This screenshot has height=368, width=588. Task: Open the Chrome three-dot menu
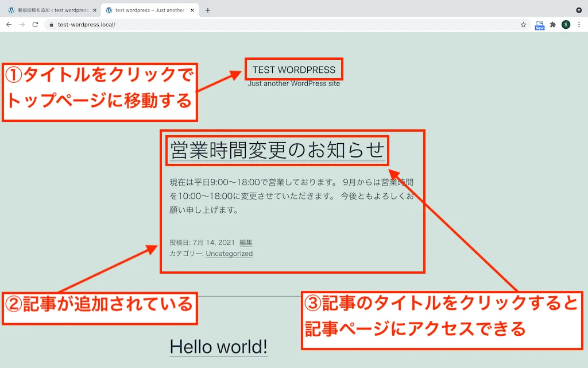coord(579,25)
